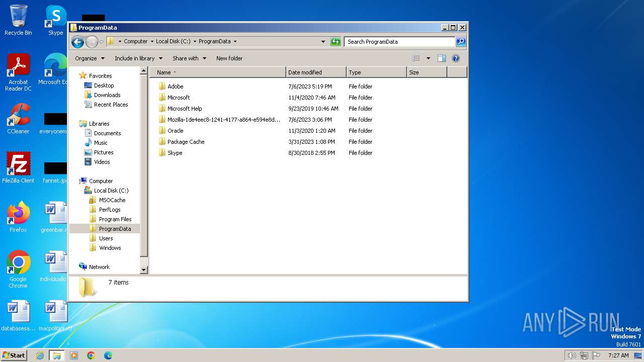Select Firefox desktop icon
The image size is (644, 362).
click(x=18, y=217)
